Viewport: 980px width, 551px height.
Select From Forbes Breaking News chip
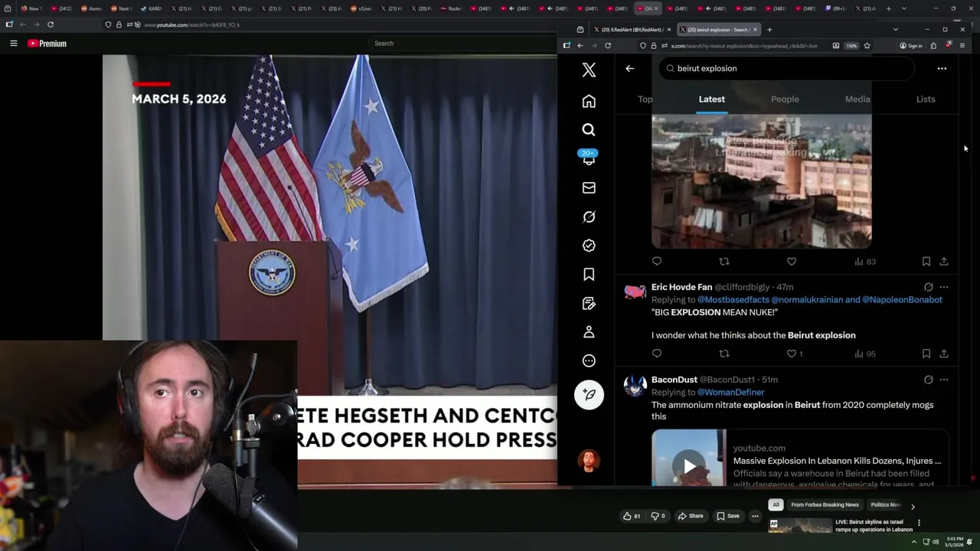825,505
